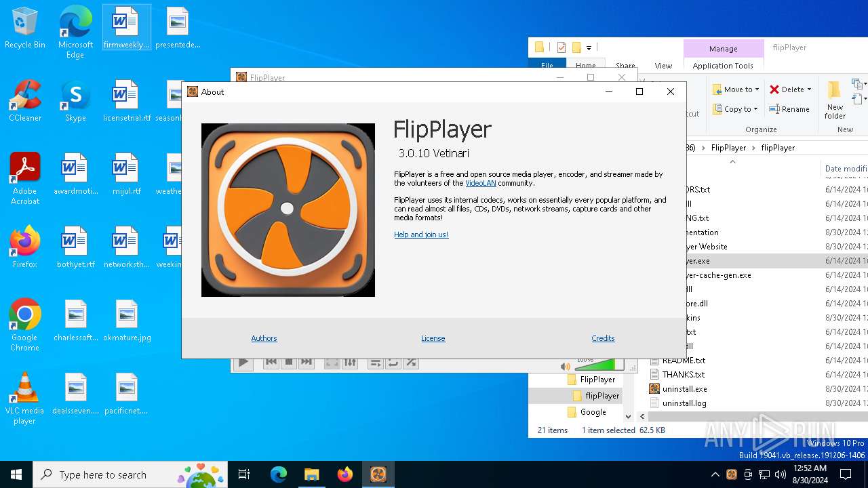Image resolution: width=868 pixels, height=488 pixels.
Task: Click the Date modified column header
Action: point(845,169)
